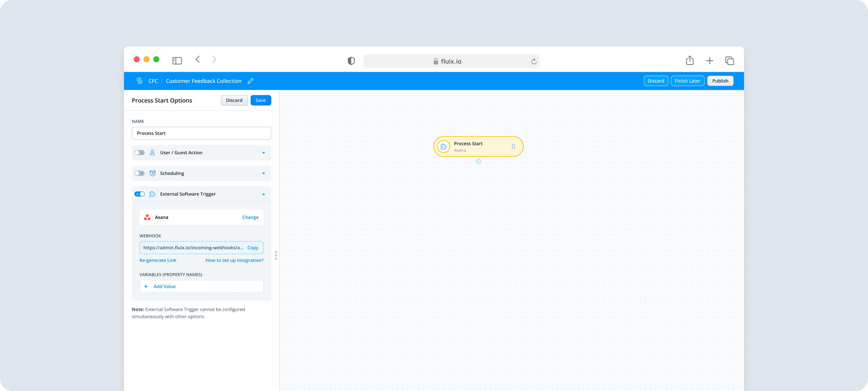Expand the Scheduling section arrow
This screenshot has height=391, width=868.
pos(263,173)
